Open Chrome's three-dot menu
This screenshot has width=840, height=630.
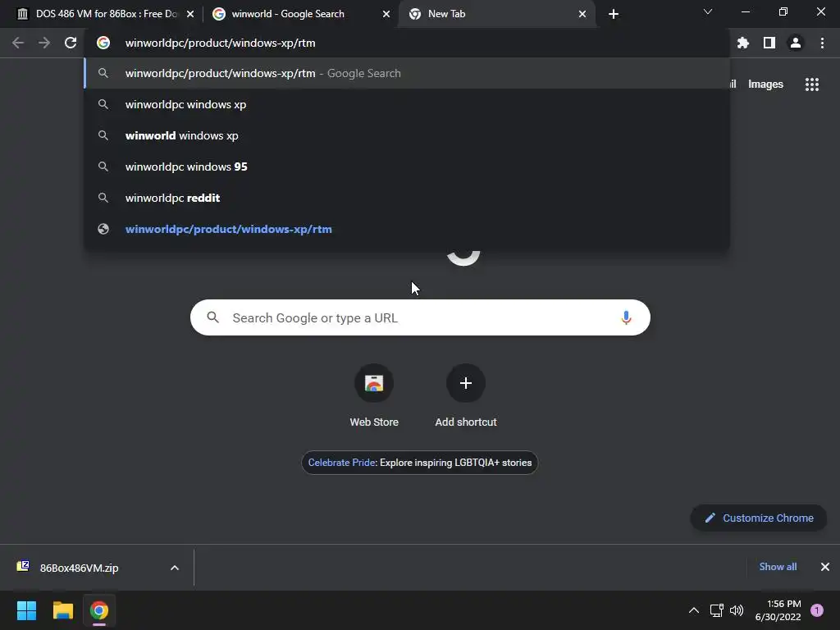[x=822, y=43]
